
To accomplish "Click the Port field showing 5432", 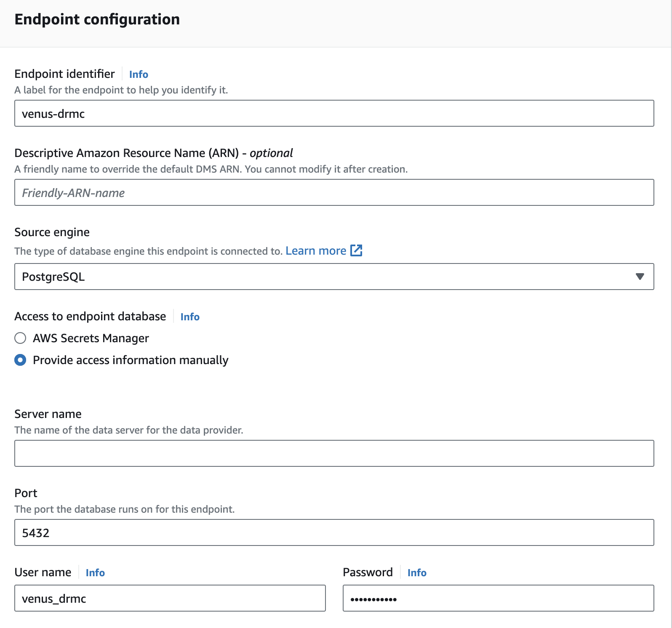I will coord(334,532).
